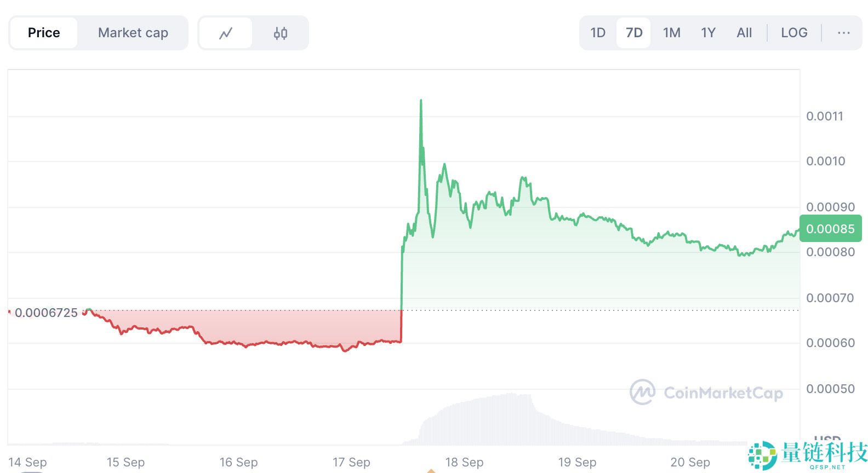Switch to candlestick chart icon

[x=280, y=33]
